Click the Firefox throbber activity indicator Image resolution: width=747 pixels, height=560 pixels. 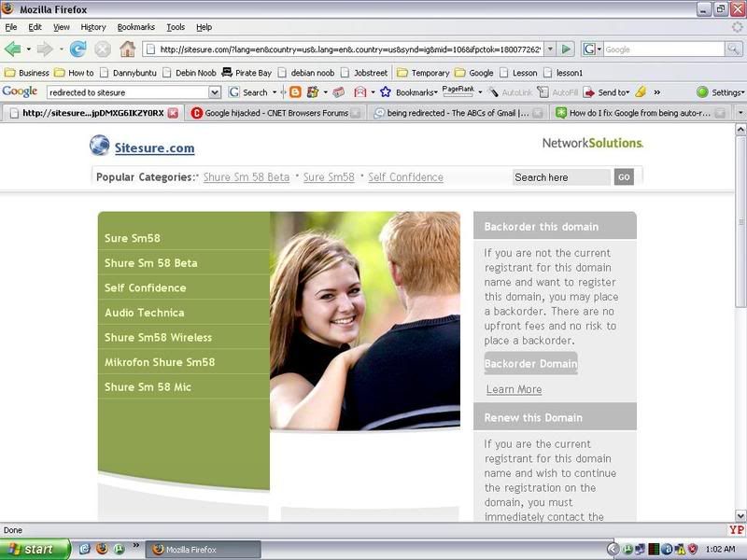(x=737, y=27)
